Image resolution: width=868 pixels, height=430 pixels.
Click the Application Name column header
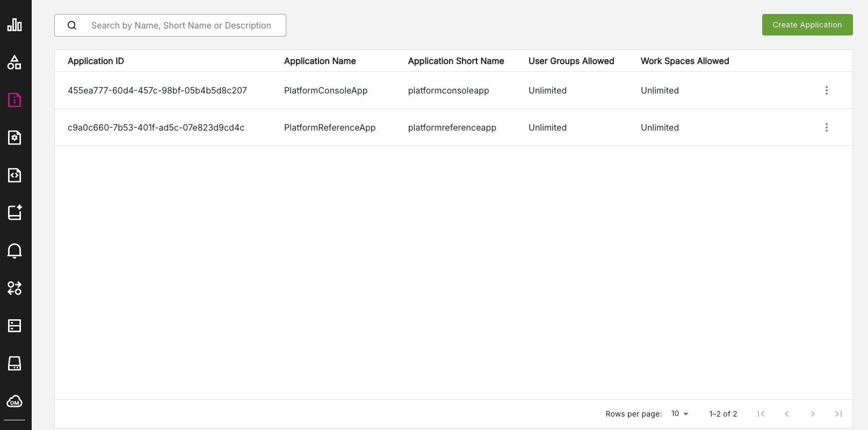point(320,61)
